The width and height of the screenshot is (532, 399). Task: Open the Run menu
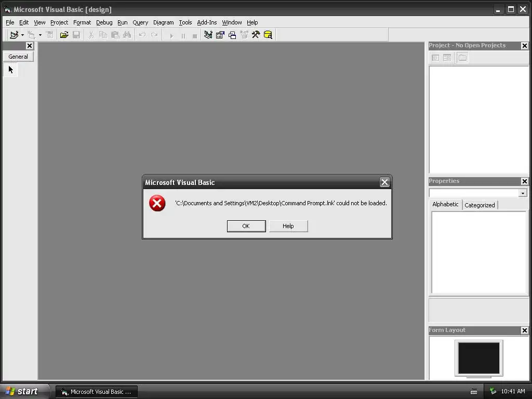click(x=123, y=22)
